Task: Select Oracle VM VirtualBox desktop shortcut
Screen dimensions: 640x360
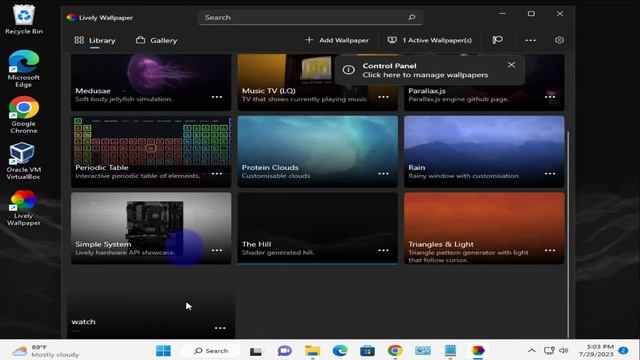Action: [23, 161]
